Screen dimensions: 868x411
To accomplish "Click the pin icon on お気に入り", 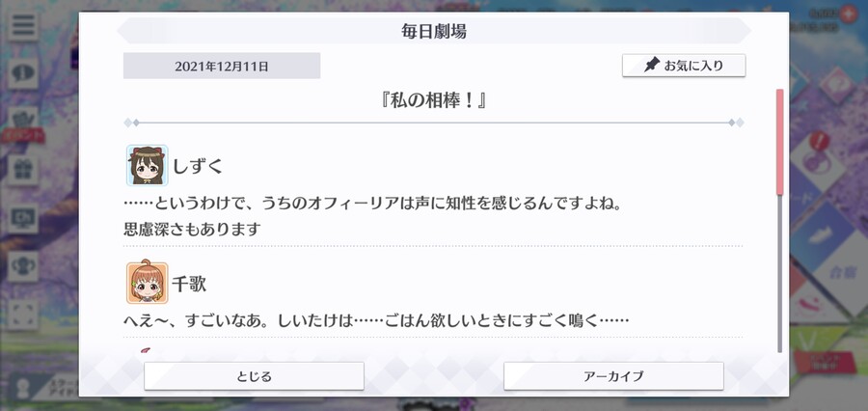I will (653, 66).
